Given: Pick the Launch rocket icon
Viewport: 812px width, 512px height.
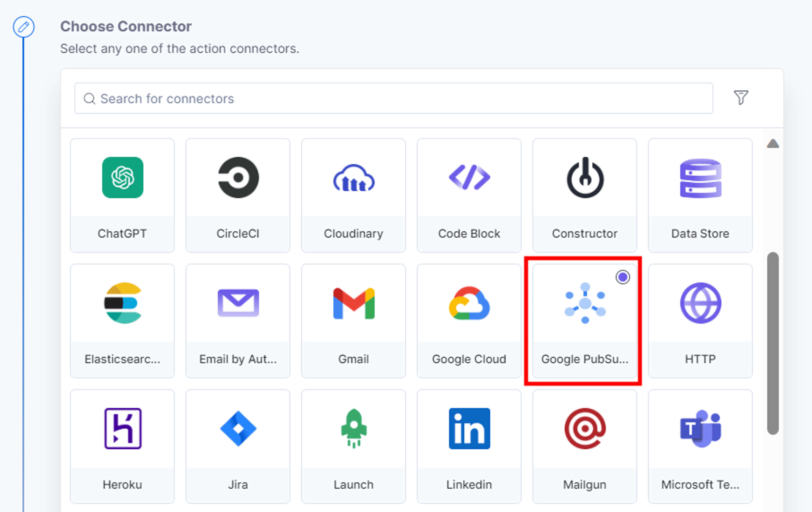Looking at the screenshot, I should [354, 428].
